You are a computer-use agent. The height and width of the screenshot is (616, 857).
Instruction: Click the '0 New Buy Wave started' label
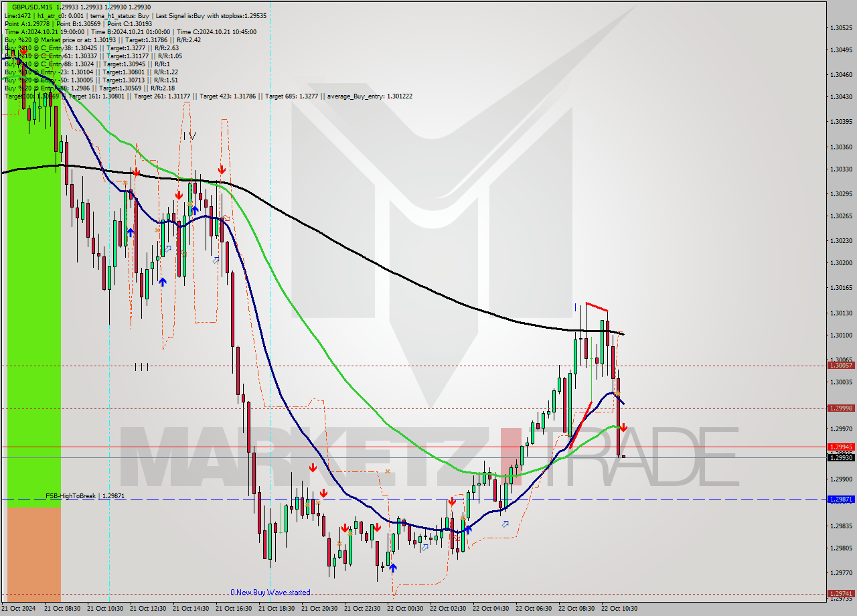point(270,593)
